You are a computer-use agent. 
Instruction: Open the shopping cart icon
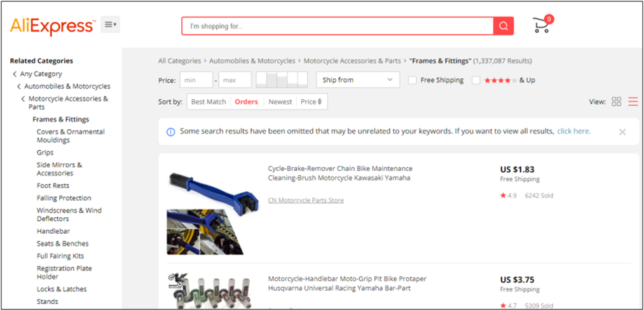click(x=541, y=26)
